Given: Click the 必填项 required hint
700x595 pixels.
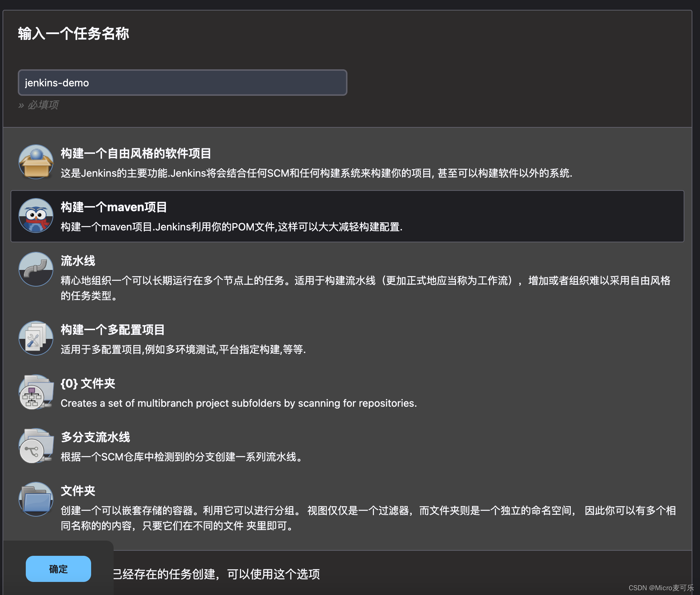Looking at the screenshot, I should coord(38,105).
